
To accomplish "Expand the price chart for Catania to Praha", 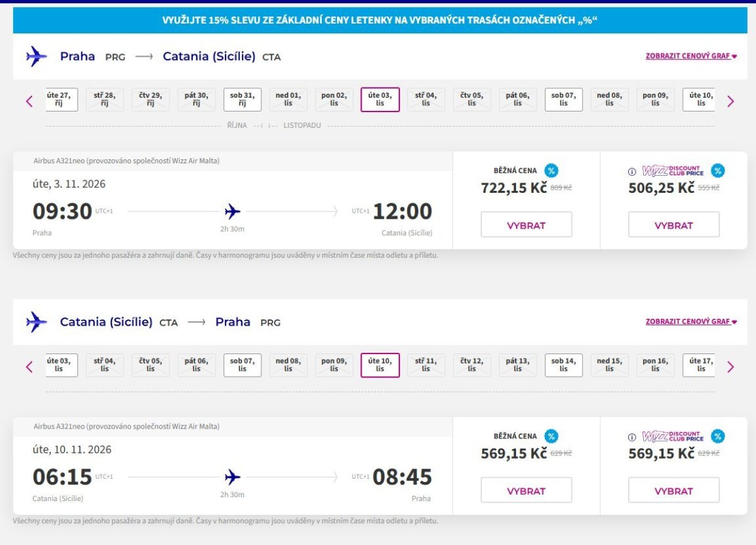I will pyautogui.click(x=691, y=322).
